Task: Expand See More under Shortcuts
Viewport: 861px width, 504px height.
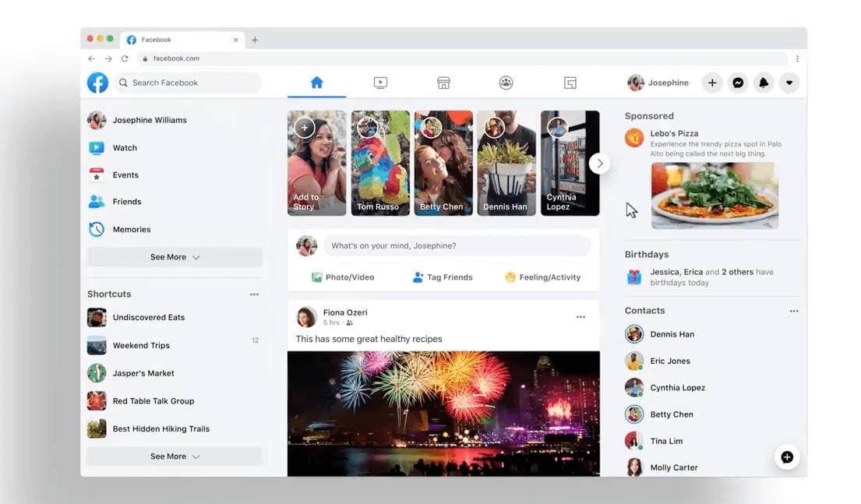Action: click(x=175, y=456)
